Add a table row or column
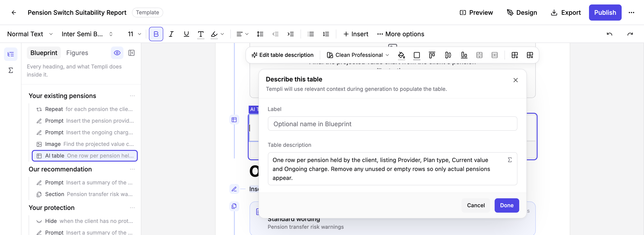 click(515, 55)
